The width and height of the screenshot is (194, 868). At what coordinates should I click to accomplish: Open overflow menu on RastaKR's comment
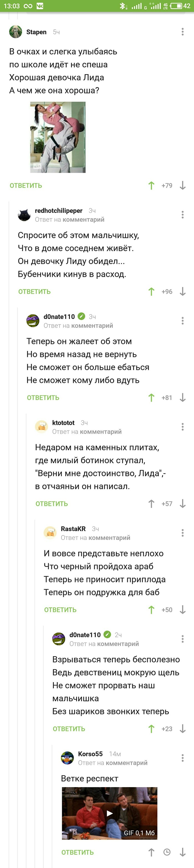(x=183, y=530)
